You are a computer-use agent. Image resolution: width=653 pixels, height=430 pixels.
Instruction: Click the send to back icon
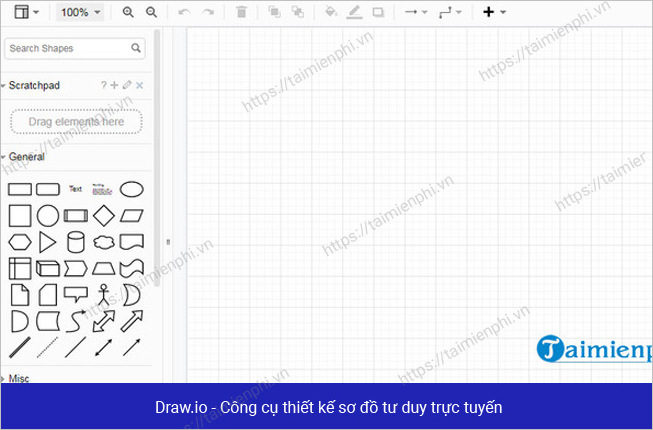click(x=297, y=12)
